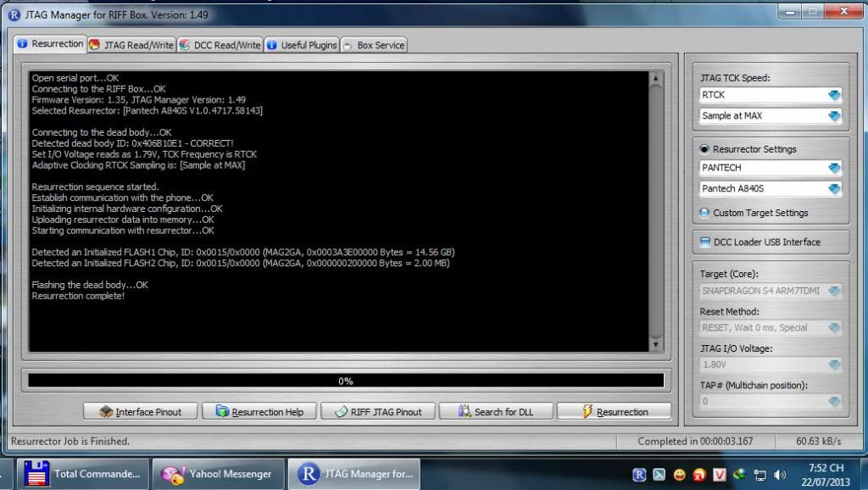Click the 'Selected Resurrector' log line

coord(147,111)
